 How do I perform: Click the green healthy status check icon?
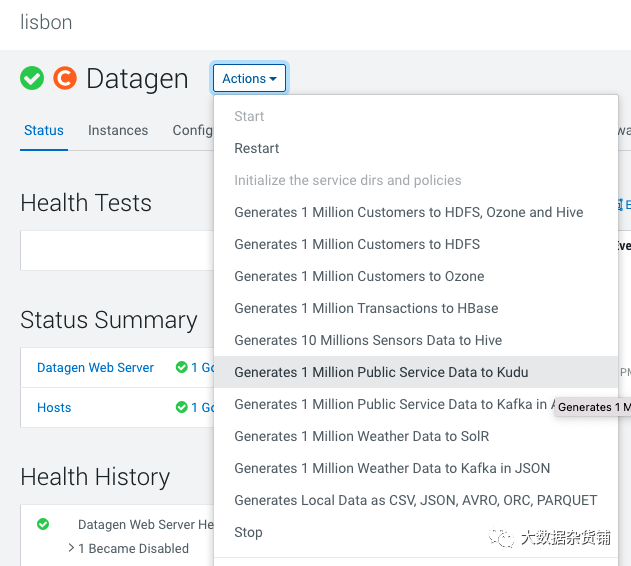[32, 78]
